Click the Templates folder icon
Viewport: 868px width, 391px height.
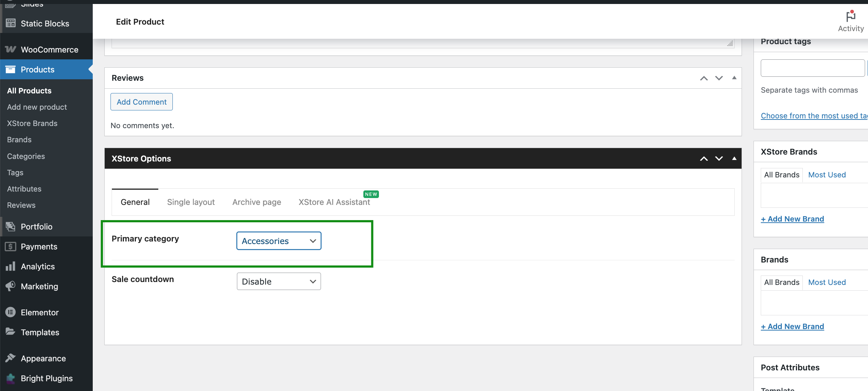[x=11, y=332]
